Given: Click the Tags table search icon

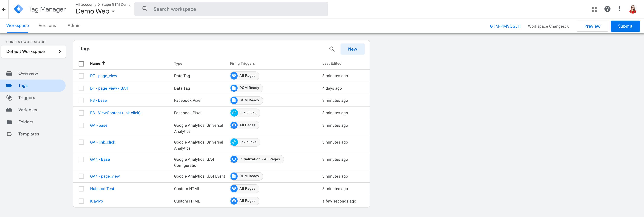Looking at the screenshot, I should tap(332, 49).
